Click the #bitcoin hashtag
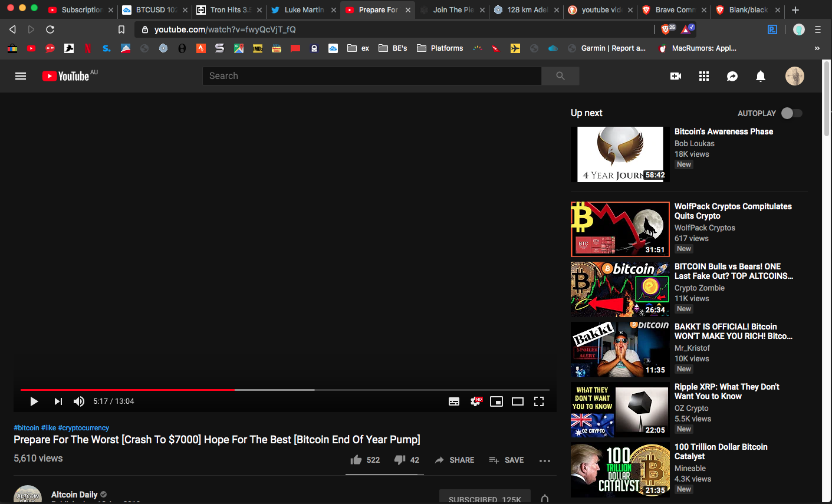 tap(27, 428)
